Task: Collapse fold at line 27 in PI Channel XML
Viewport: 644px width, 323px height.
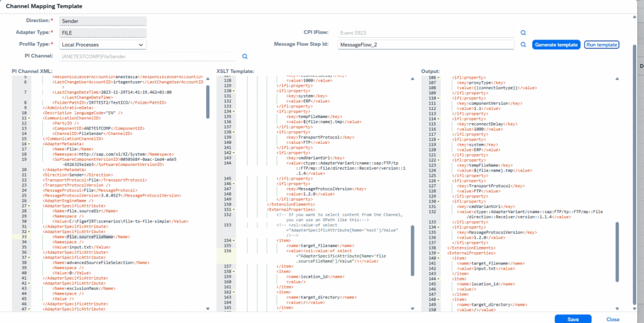Action: point(29,206)
